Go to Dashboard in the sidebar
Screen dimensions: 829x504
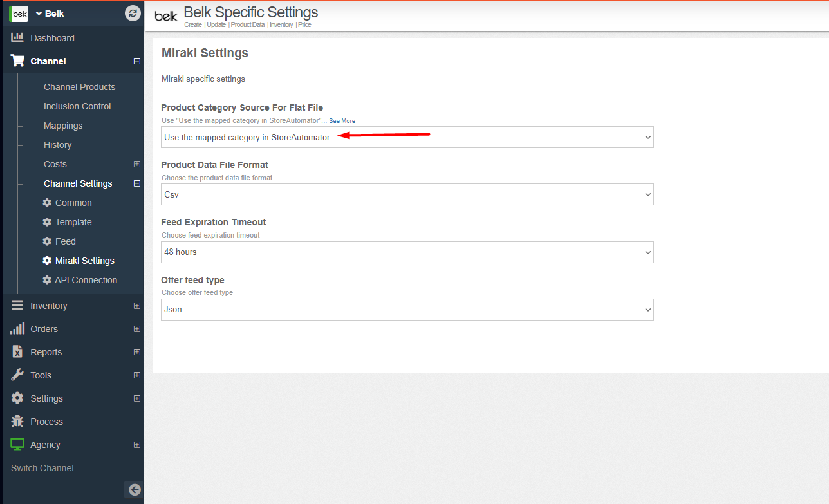52,38
